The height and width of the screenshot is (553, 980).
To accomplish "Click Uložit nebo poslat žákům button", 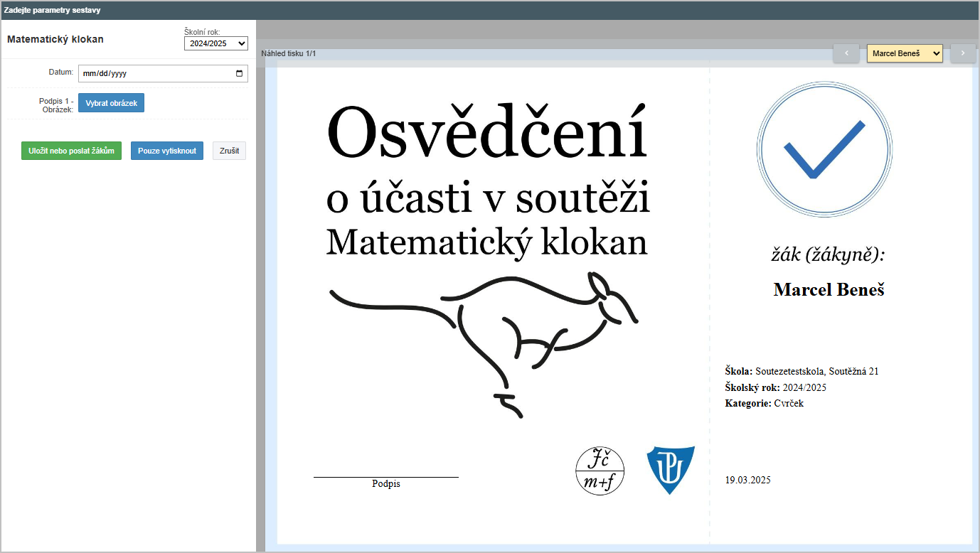I will point(71,151).
